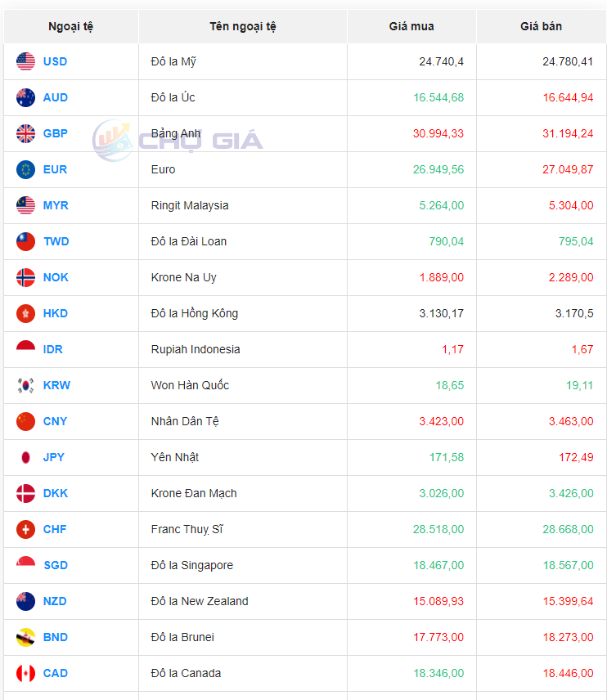Click the CNY currency code link
This screenshot has width=607, height=700.
(x=55, y=421)
